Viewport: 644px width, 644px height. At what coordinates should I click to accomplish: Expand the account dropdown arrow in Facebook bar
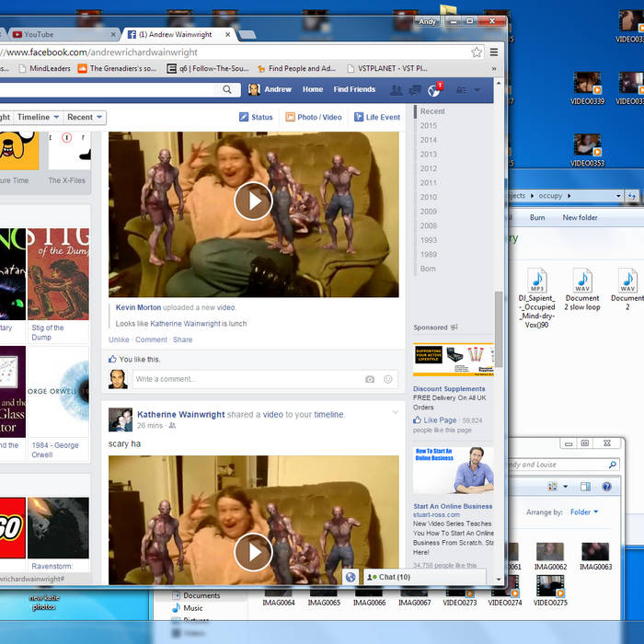477,90
